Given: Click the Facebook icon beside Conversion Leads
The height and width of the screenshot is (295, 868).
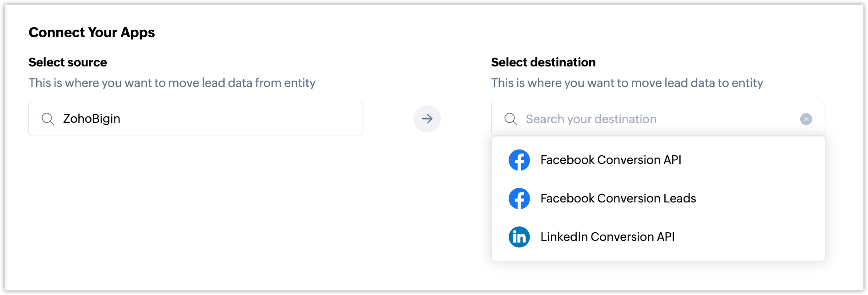Looking at the screenshot, I should pyautogui.click(x=519, y=198).
